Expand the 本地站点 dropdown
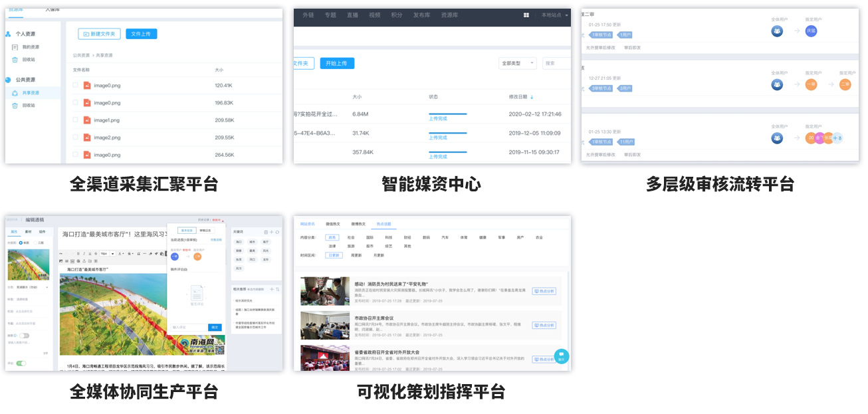This screenshot has height=414, width=868. tap(555, 15)
